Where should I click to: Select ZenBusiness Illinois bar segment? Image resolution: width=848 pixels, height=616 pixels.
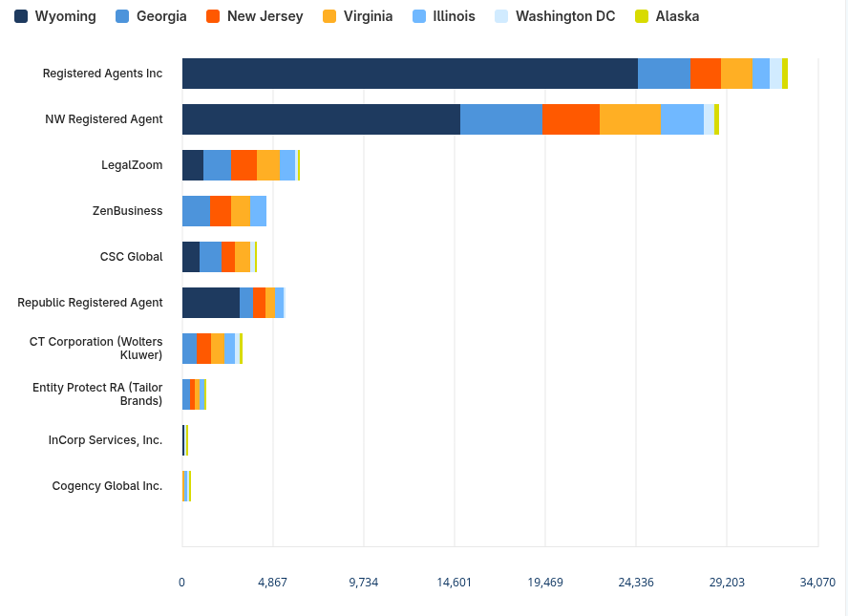[259, 211]
